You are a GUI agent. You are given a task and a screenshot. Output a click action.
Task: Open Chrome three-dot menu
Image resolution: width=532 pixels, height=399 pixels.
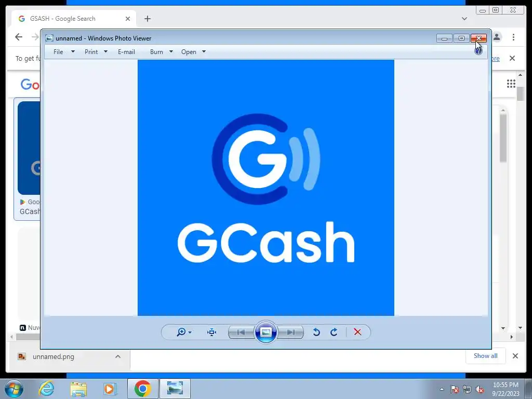click(x=513, y=37)
